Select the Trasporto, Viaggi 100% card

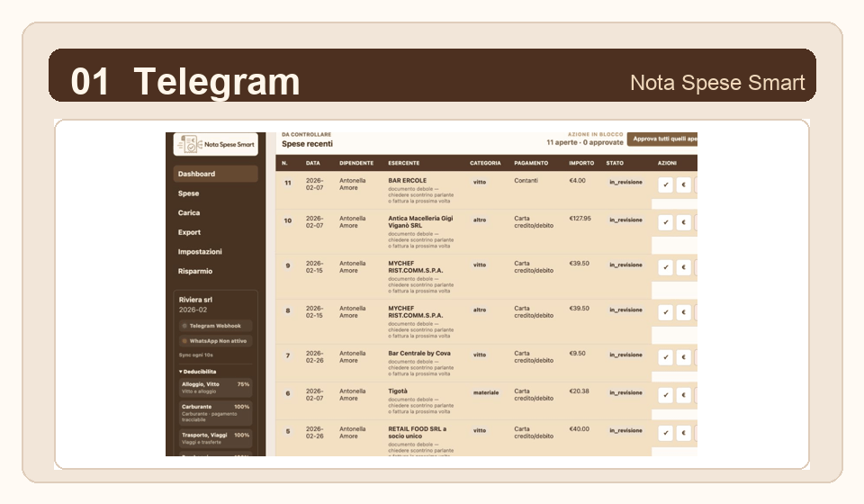coord(215,438)
